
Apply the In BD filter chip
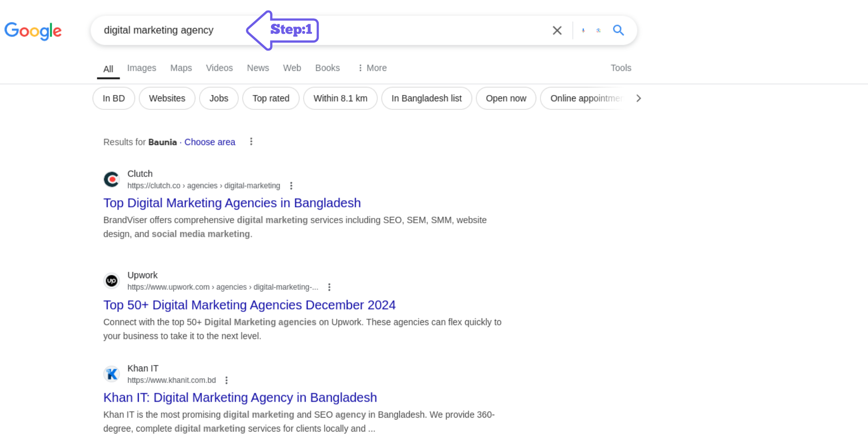(x=114, y=98)
